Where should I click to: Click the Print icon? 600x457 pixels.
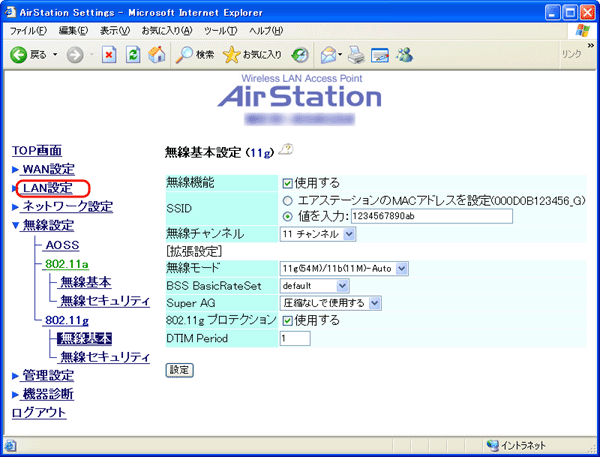point(356,55)
